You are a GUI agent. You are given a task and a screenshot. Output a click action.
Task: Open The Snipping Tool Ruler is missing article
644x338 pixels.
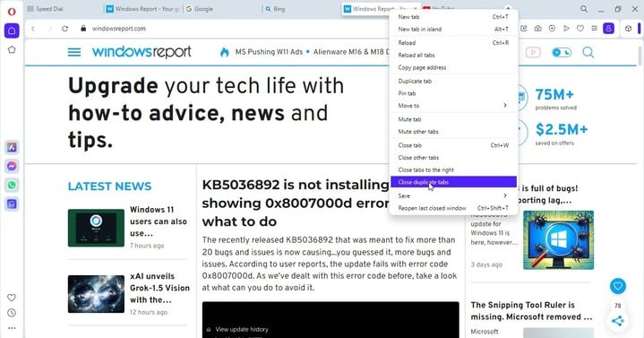[531, 311]
